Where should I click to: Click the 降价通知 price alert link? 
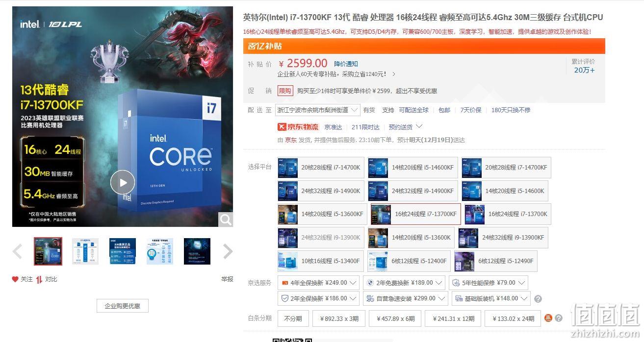(x=346, y=64)
